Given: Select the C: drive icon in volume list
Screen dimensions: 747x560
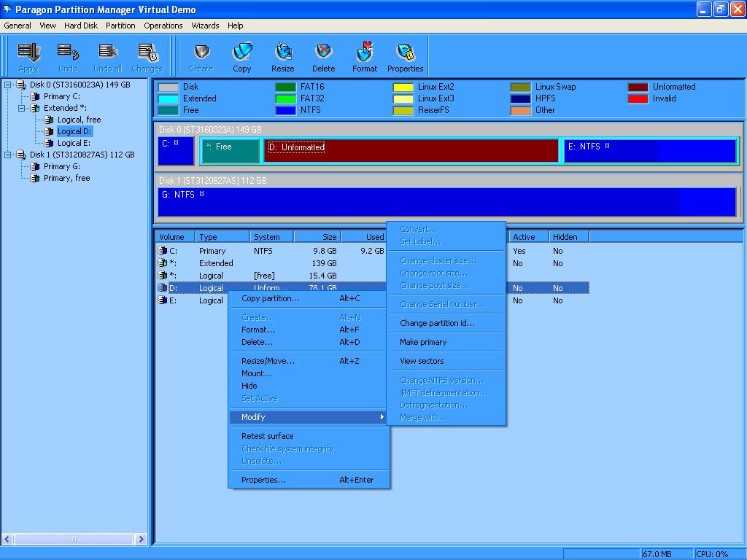Looking at the screenshot, I should pyautogui.click(x=163, y=251).
